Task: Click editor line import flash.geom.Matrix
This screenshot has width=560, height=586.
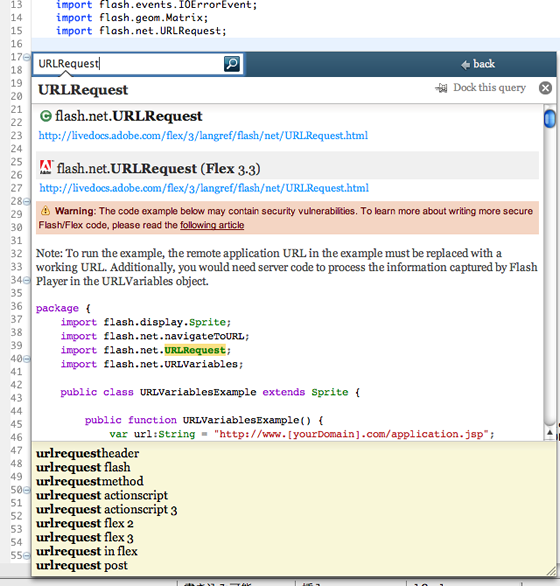Action: point(132,18)
